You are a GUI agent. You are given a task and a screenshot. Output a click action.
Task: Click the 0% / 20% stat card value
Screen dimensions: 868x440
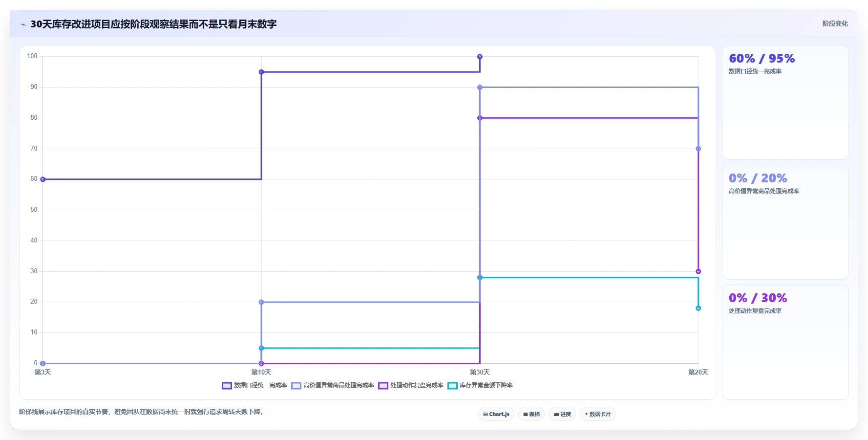pos(758,178)
